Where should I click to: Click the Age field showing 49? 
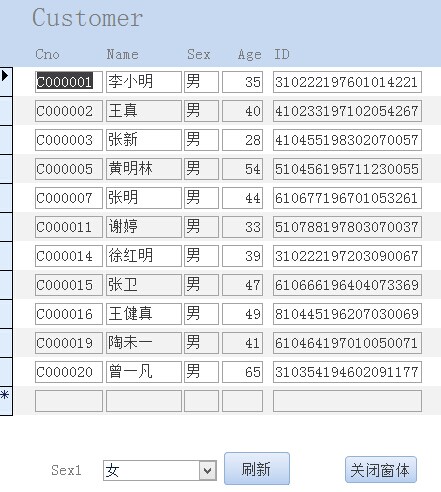tap(242, 314)
